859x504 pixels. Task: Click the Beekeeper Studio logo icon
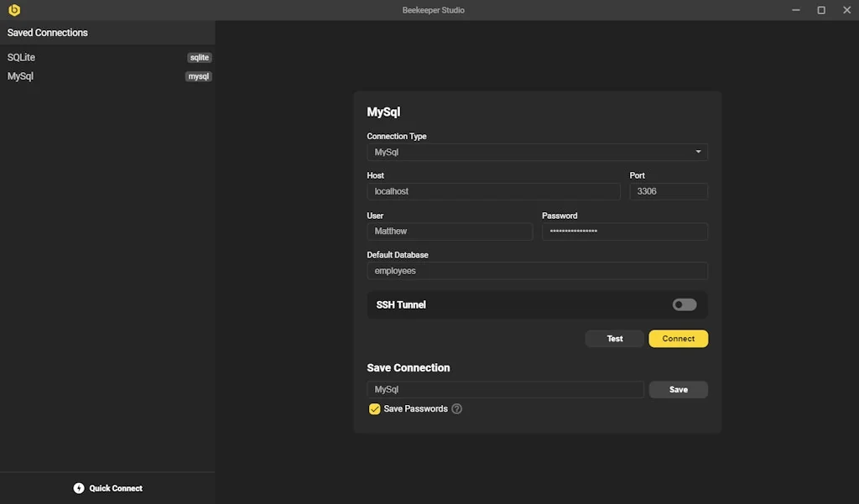click(x=12, y=10)
